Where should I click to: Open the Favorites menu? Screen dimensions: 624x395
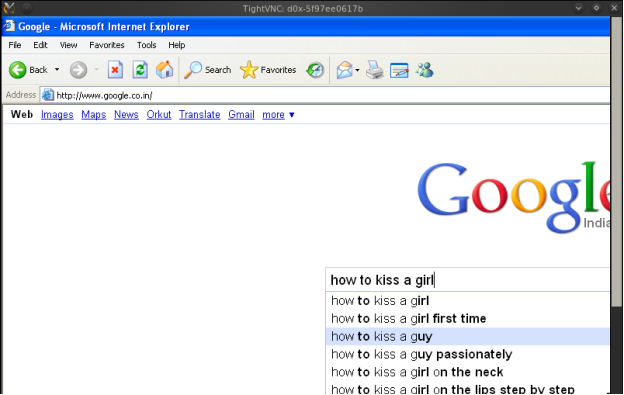coord(107,45)
